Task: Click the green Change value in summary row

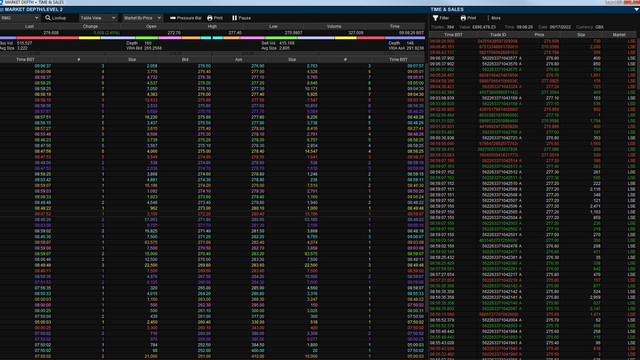Action: tap(107, 33)
